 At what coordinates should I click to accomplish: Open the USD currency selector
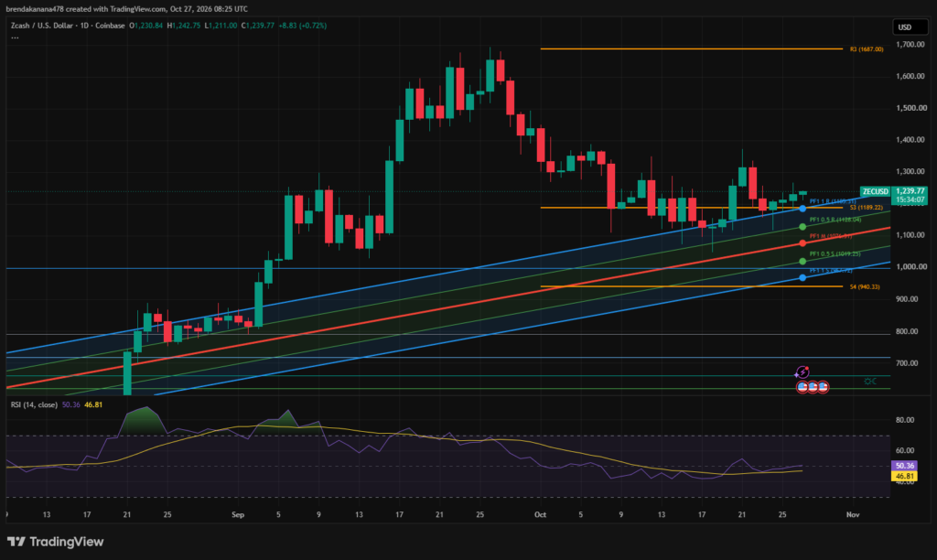pyautogui.click(x=910, y=27)
